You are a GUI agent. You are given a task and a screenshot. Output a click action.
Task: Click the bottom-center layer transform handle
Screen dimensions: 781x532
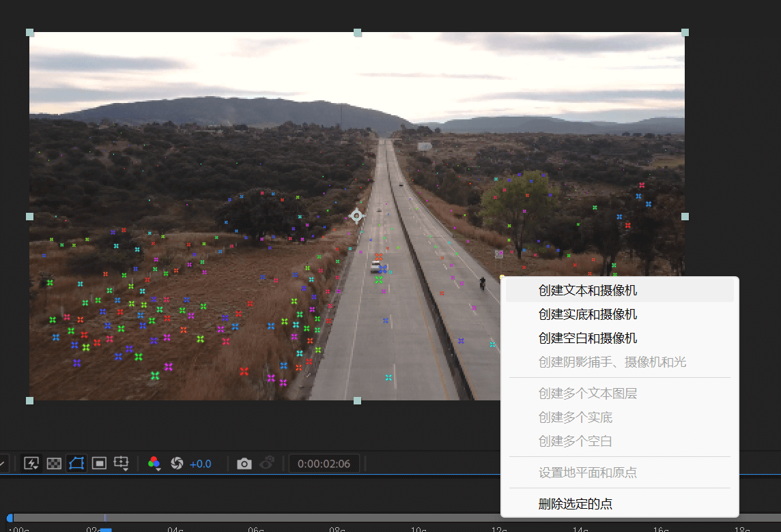tap(358, 400)
